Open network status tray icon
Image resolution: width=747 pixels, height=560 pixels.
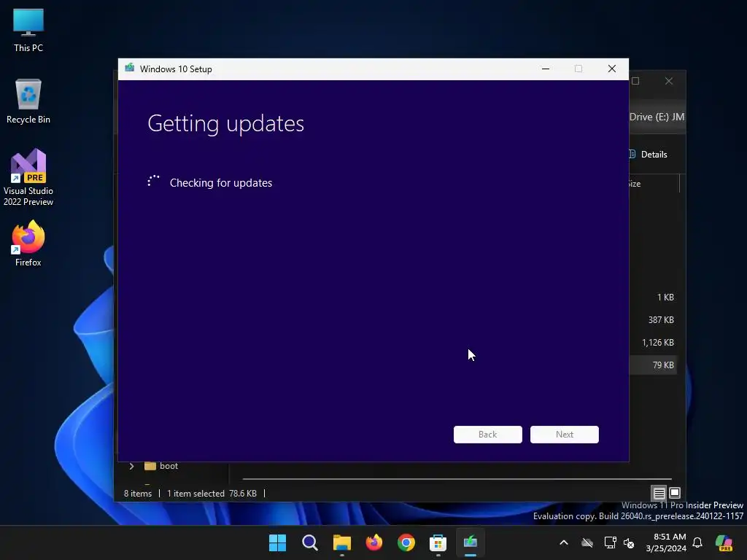point(610,542)
